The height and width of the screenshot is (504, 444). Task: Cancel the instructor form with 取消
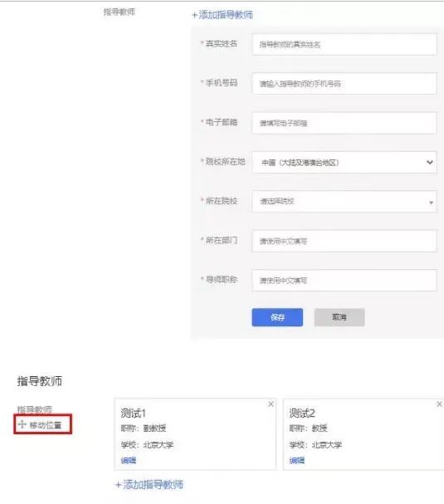coord(339,317)
